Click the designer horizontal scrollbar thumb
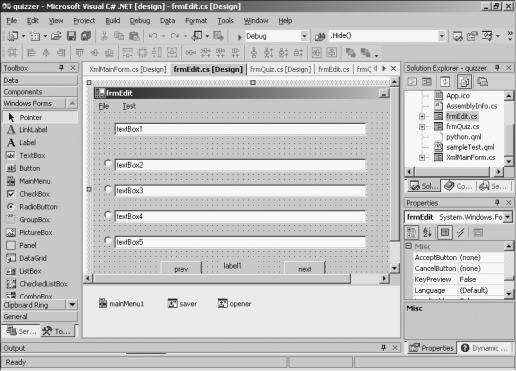 222,278
